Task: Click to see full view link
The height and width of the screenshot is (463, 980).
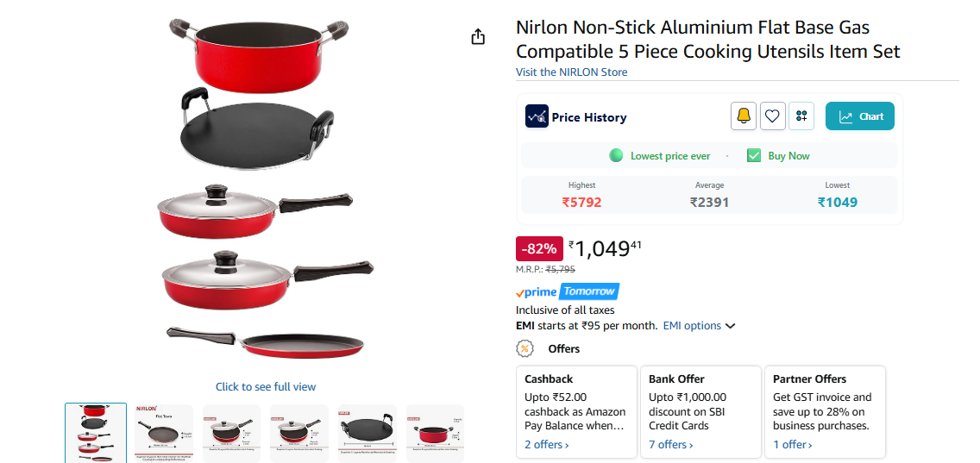Action: [266, 387]
